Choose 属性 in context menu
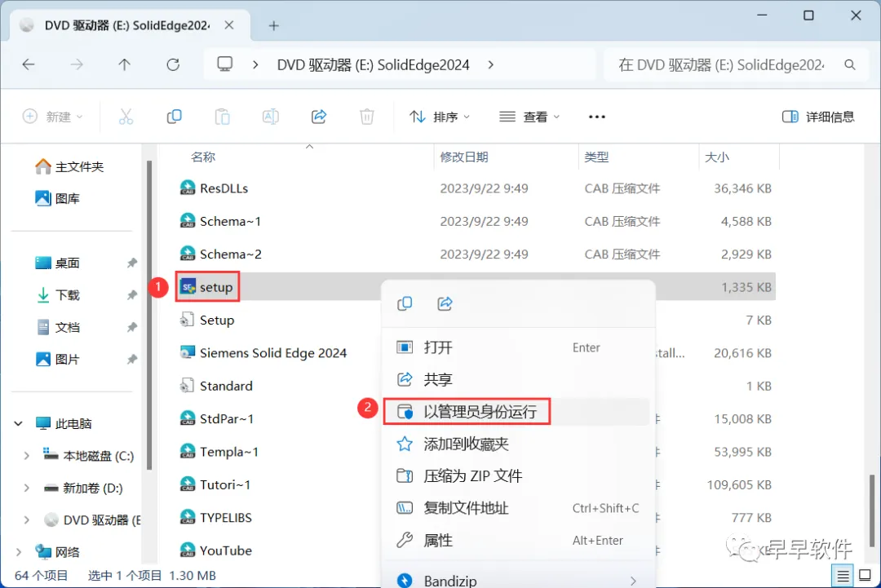881x588 pixels. click(518, 540)
